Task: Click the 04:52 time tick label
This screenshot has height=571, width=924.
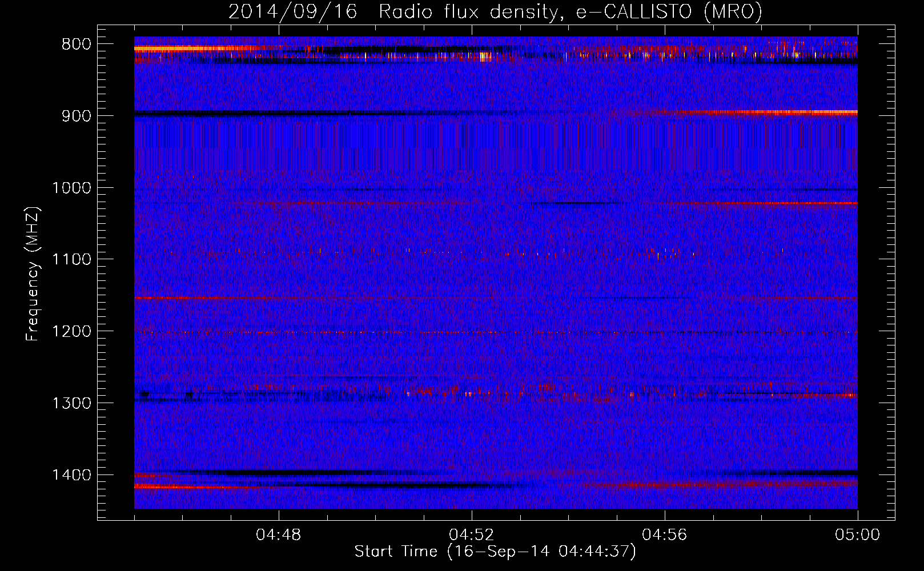Action: [x=472, y=535]
